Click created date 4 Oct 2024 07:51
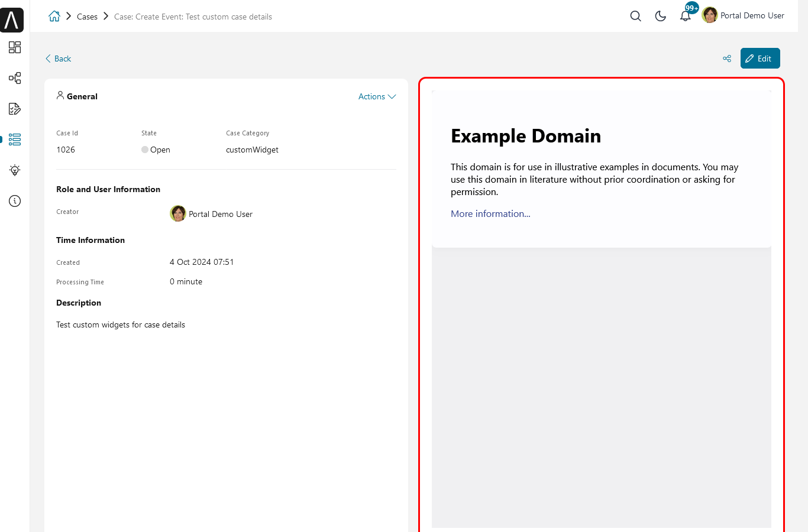Screen dimensions: 808x532 pos(202,262)
